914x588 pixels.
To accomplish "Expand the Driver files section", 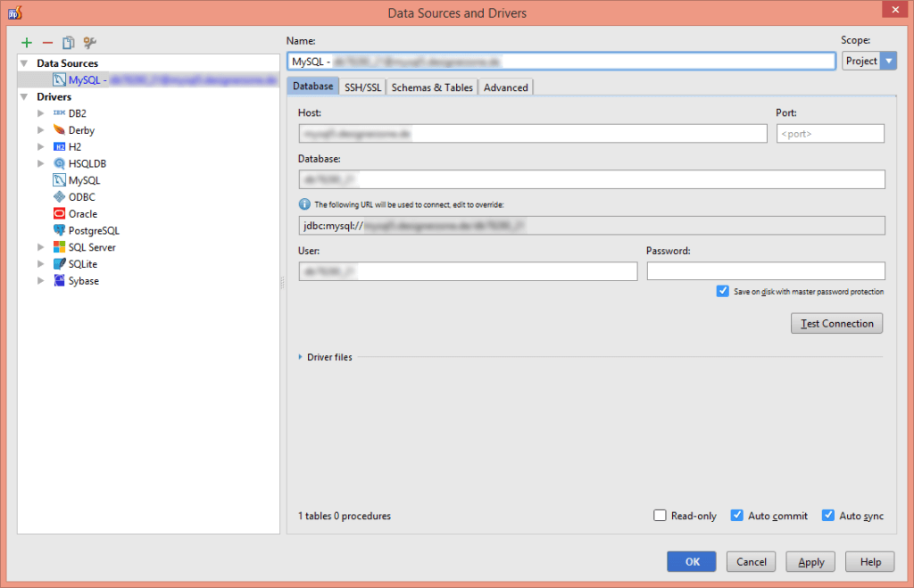I will click(301, 357).
